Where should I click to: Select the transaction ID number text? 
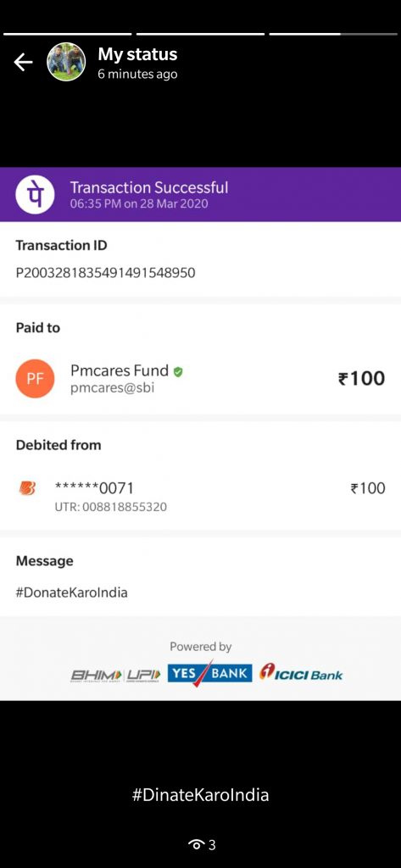pyautogui.click(x=105, y=273)
